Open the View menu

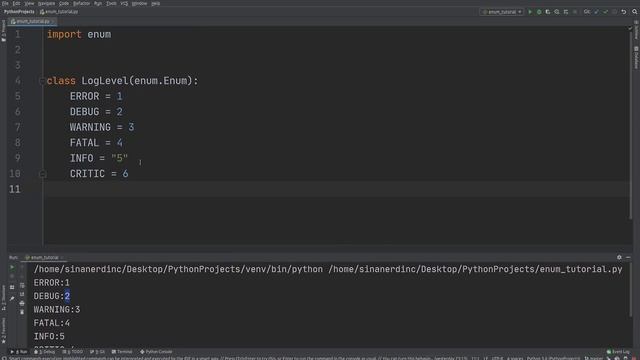pos(29,3)
